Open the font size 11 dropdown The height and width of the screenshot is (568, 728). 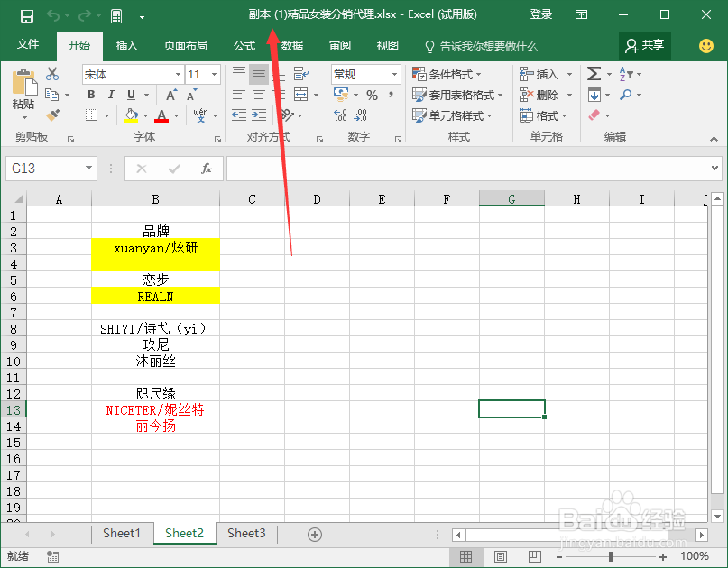[214, 74]
